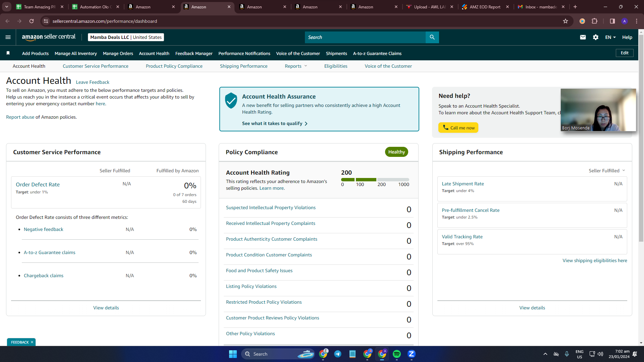Screen dimensions: 644x362
Task: Reload the page
Action: [x=32, y=21]
